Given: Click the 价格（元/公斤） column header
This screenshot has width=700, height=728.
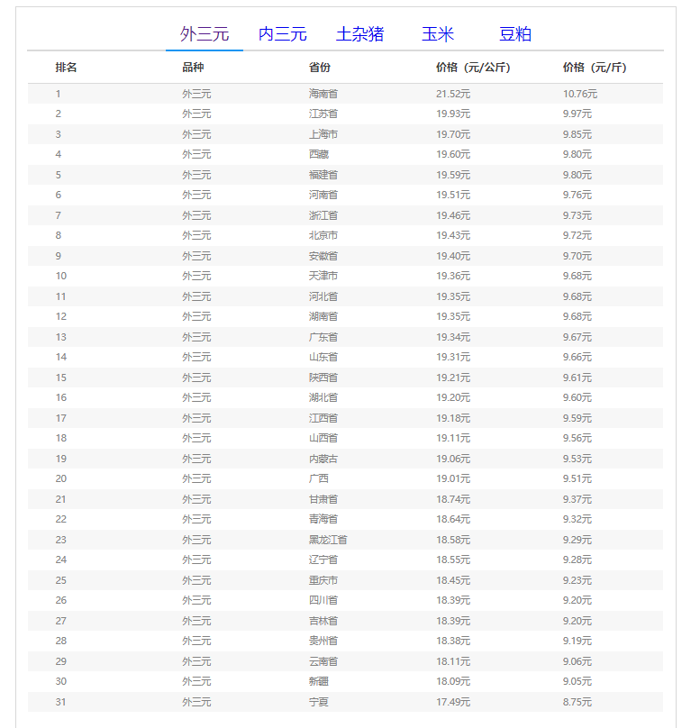Looking at the screenshot, I should tap(473, 68).
